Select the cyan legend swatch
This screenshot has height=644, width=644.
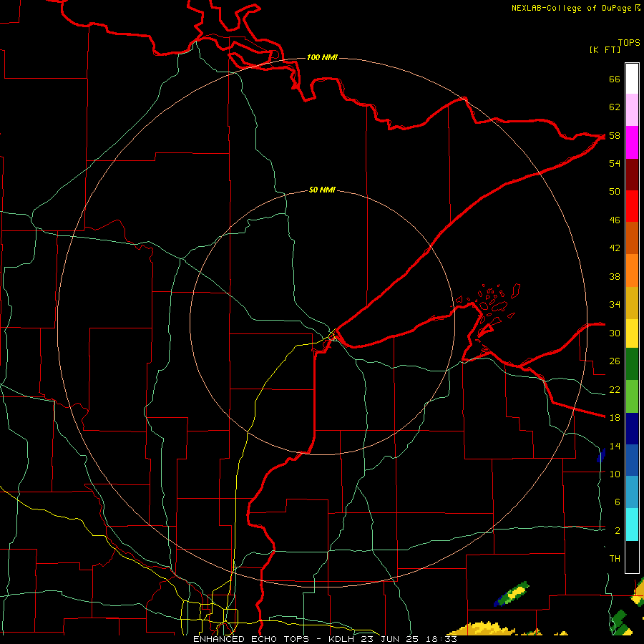(x=632, y=525)
